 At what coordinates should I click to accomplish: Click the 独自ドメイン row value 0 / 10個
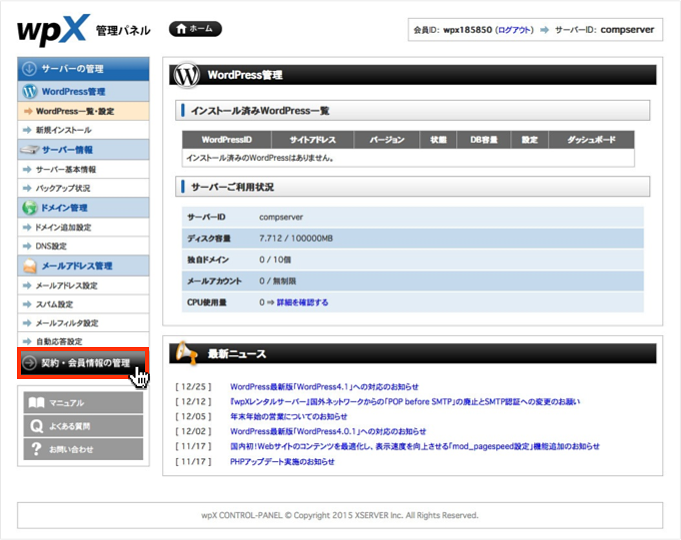coord(275,260)
